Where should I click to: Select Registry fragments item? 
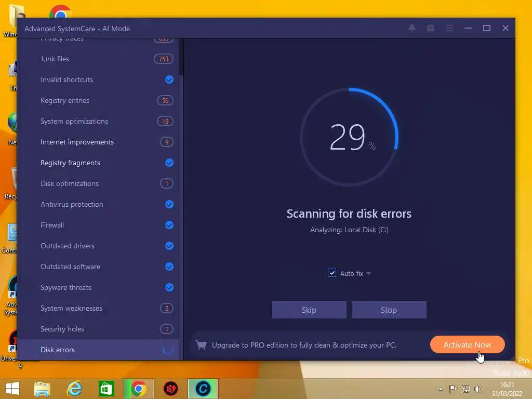(x=98, y=163)
